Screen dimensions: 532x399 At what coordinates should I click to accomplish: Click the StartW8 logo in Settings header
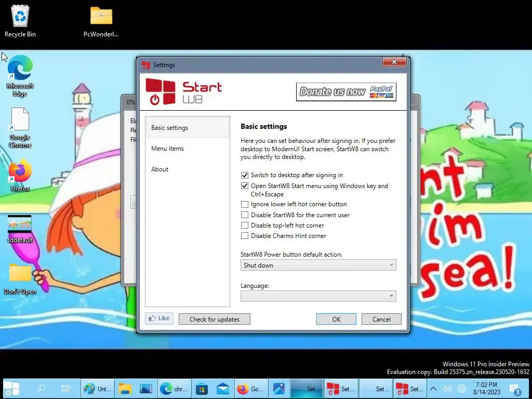183,91
